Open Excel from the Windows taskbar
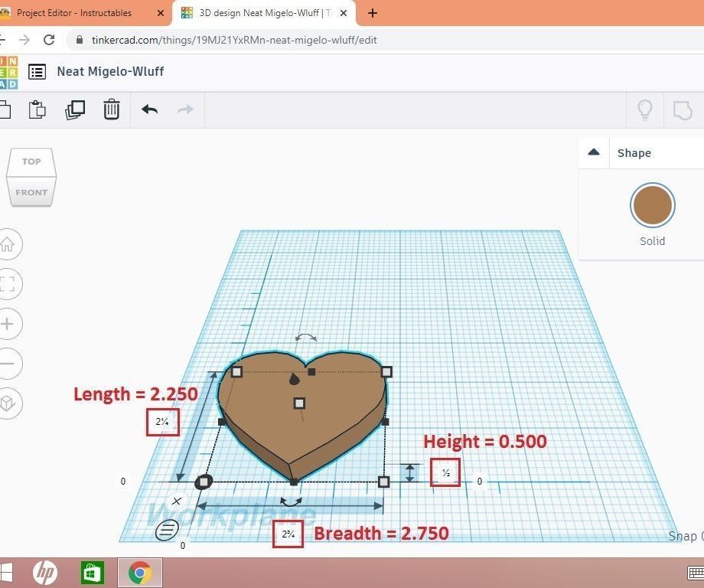704x588 pixels. click(92, 572)
